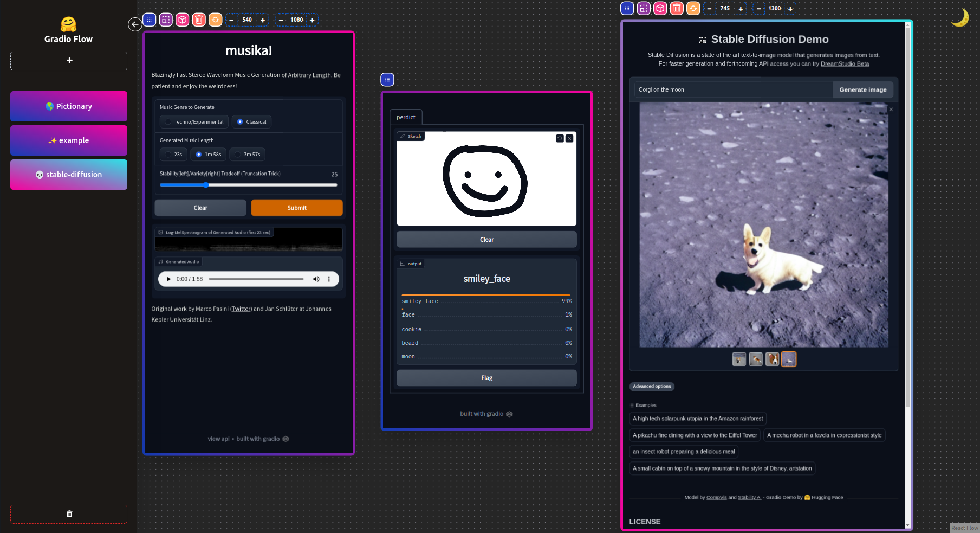Choose insect robot preparing meal example
The height and width of the screenshot is (533, 980).
pos(684,452)
